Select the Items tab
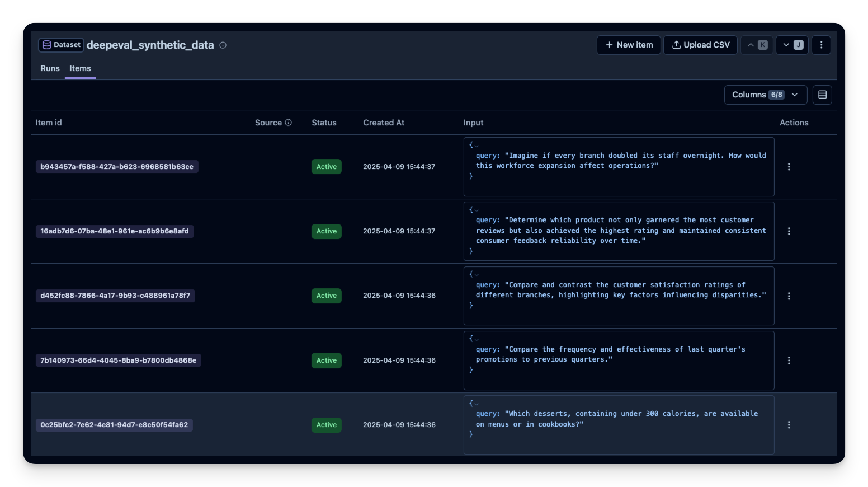The image size is (868, 487). 80,68
